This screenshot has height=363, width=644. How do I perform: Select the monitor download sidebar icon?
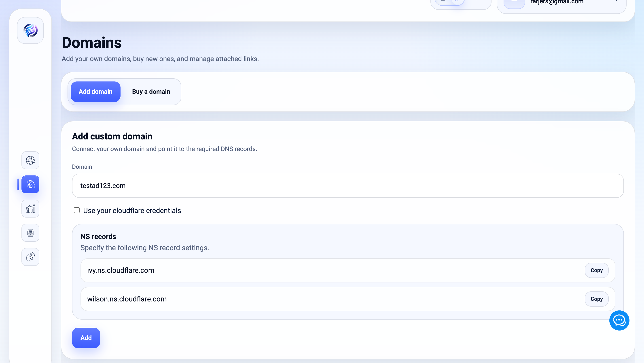tap(30, 233)
